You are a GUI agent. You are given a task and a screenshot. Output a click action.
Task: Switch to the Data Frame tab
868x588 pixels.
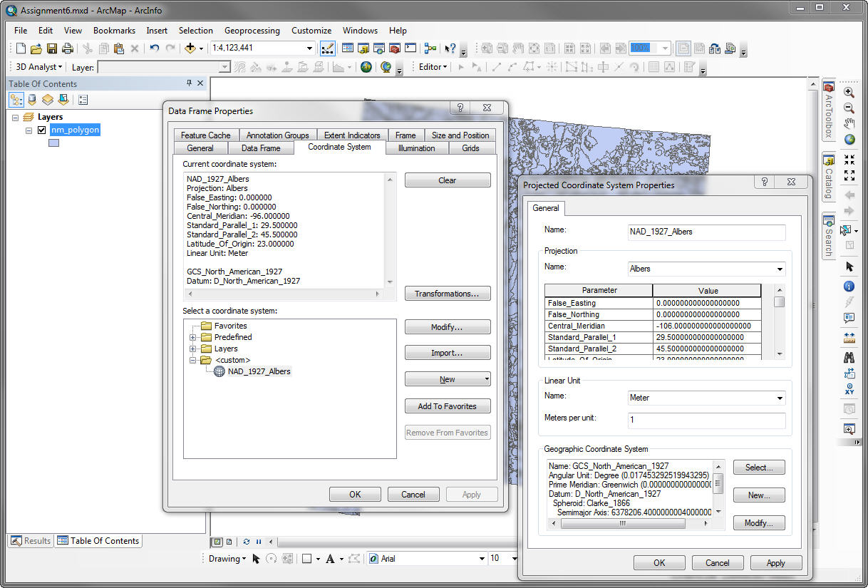tap(261, 148)
